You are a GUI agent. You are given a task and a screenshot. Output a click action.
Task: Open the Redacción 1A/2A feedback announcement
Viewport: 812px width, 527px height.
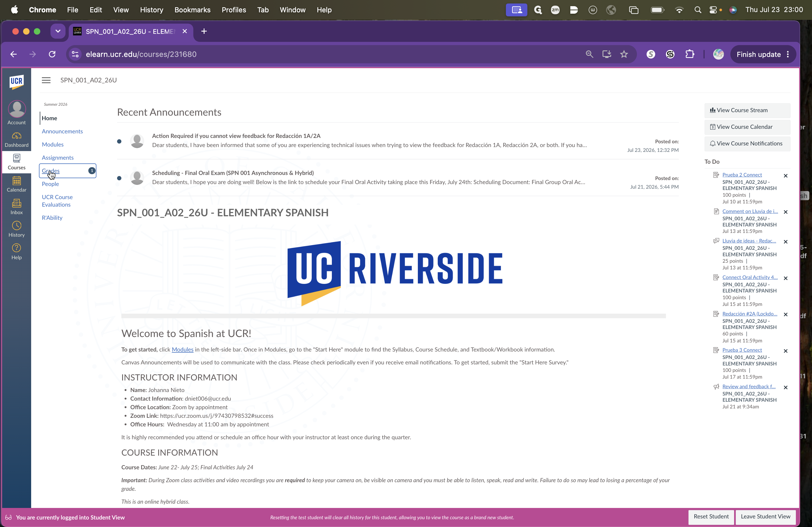(x=236, y=136)
